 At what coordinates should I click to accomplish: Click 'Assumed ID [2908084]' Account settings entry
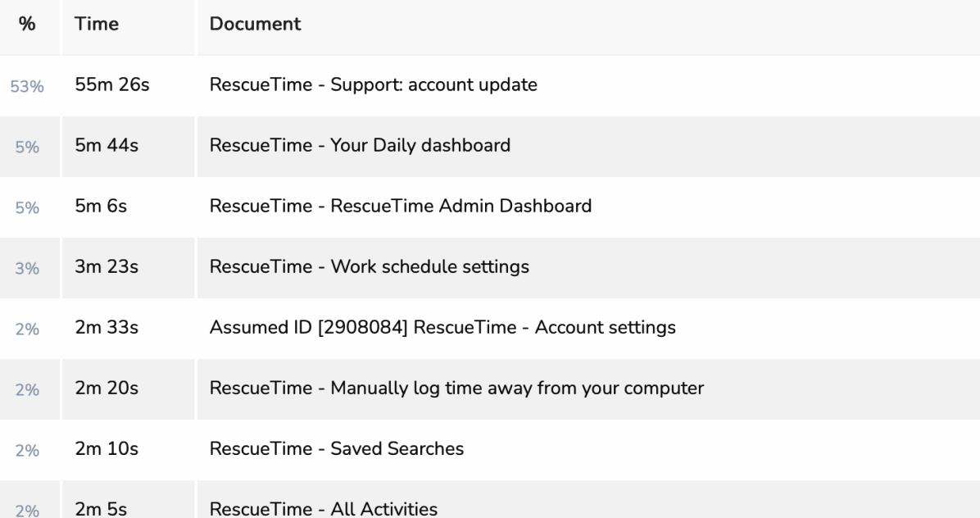[x=442, y=328]
